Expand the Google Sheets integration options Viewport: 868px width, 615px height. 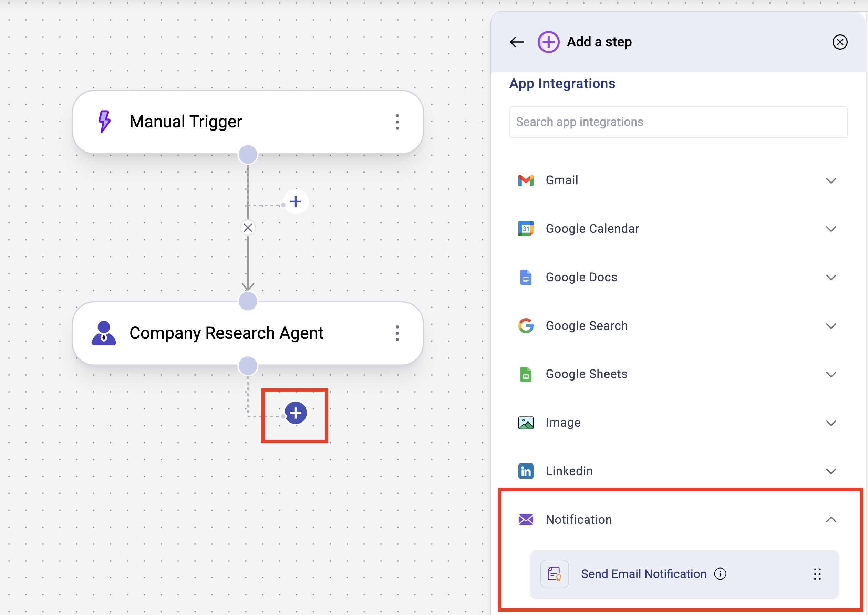click(x=831, y=374)
